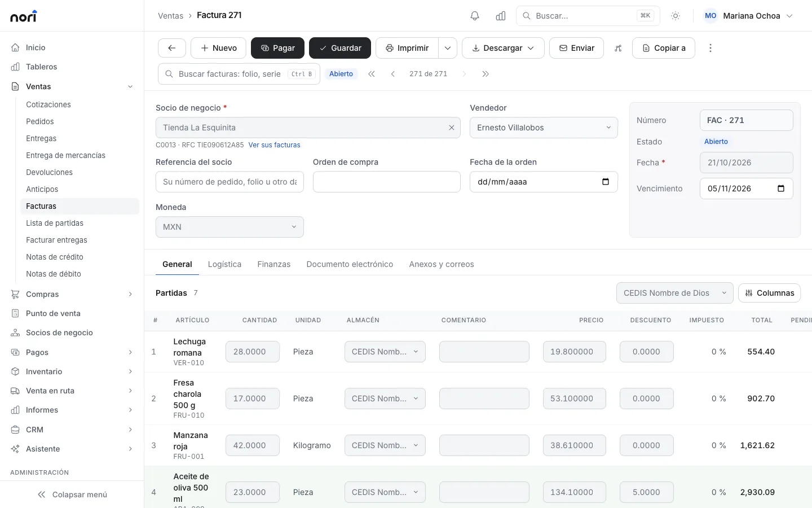Open the Columnas settings button
Image resolution: width=812 pixels, height=508 pixels.
[x=769, y=293]
